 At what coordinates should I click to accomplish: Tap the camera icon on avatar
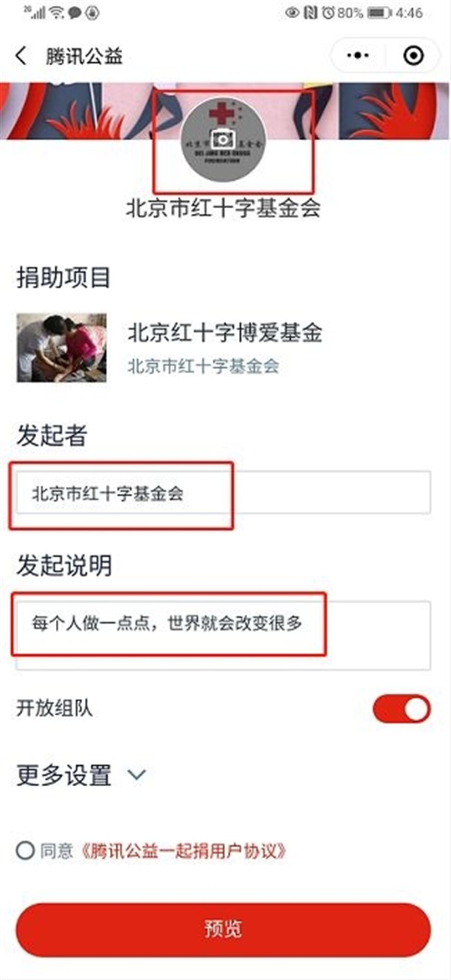223,139
